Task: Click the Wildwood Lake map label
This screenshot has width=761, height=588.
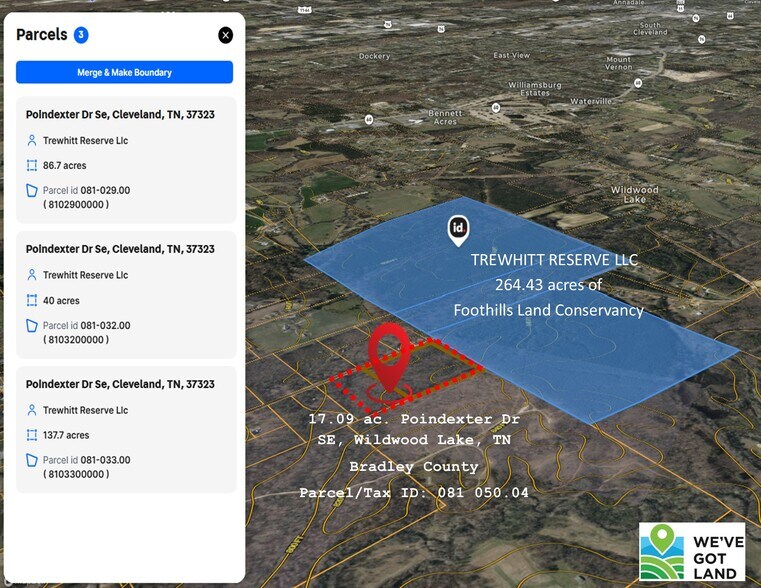Action: 634,194
